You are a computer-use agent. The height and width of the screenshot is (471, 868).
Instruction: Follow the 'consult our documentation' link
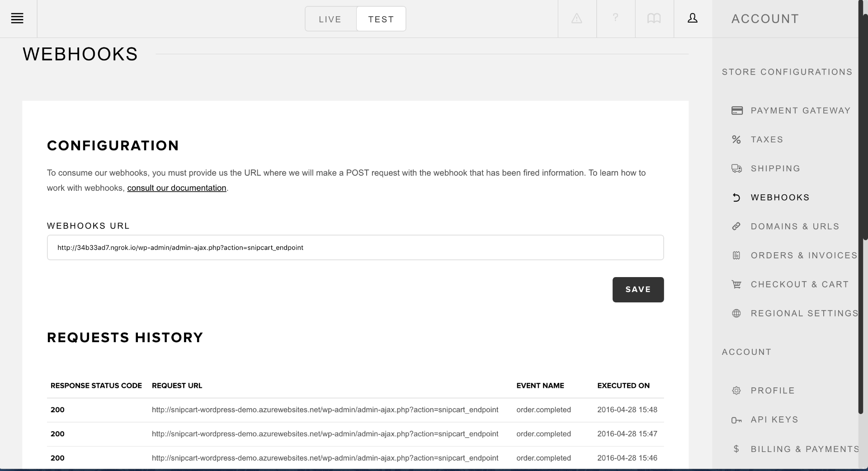coord(177,188)
